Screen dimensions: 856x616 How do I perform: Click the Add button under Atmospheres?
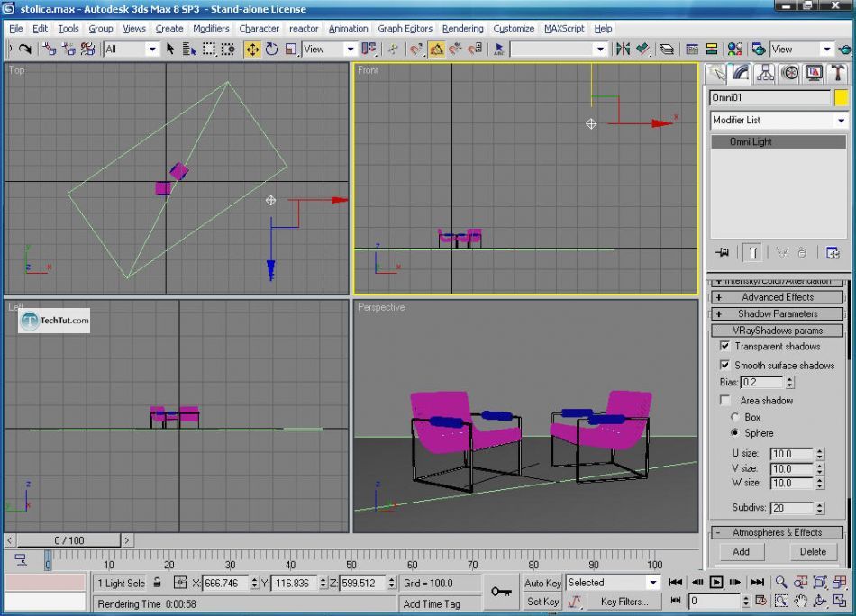coord(741,551)
